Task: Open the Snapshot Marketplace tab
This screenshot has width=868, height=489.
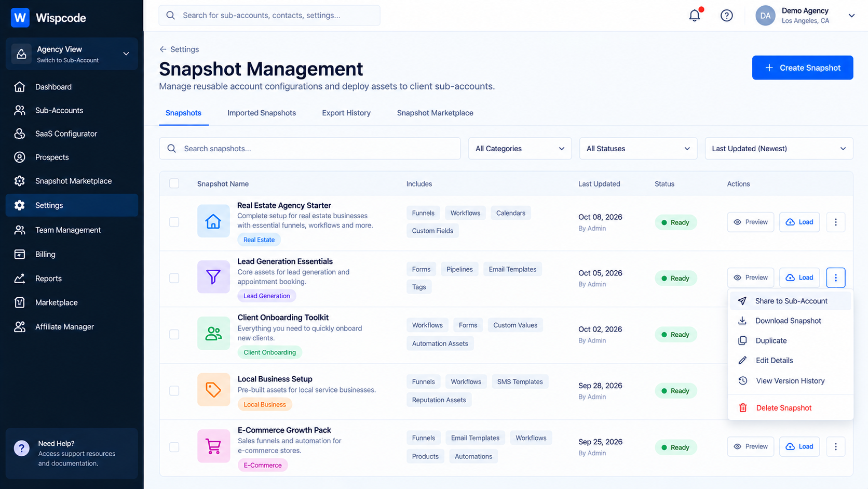Action: coord(435,113)
